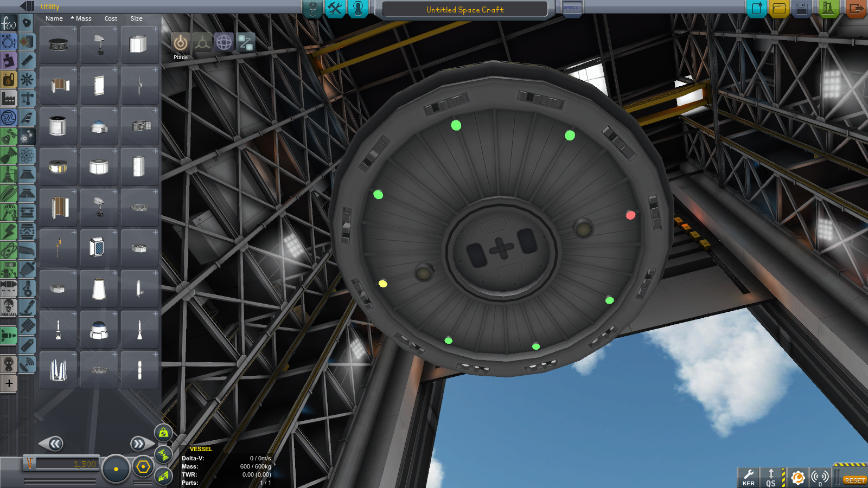Expand plus on first part tile
868x488 pixels.
[x=74, y=29]
